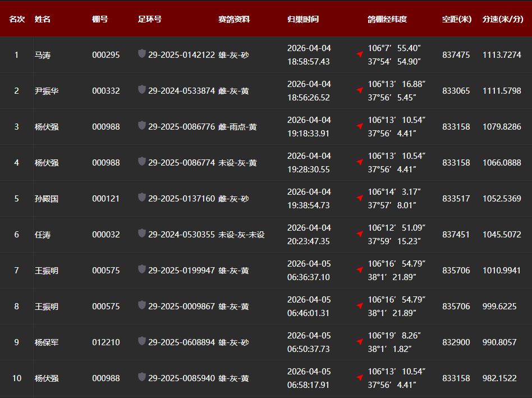Screen dimensions: 532x398
Task: Click the 分速(米/分) column header
Action: 502,19
